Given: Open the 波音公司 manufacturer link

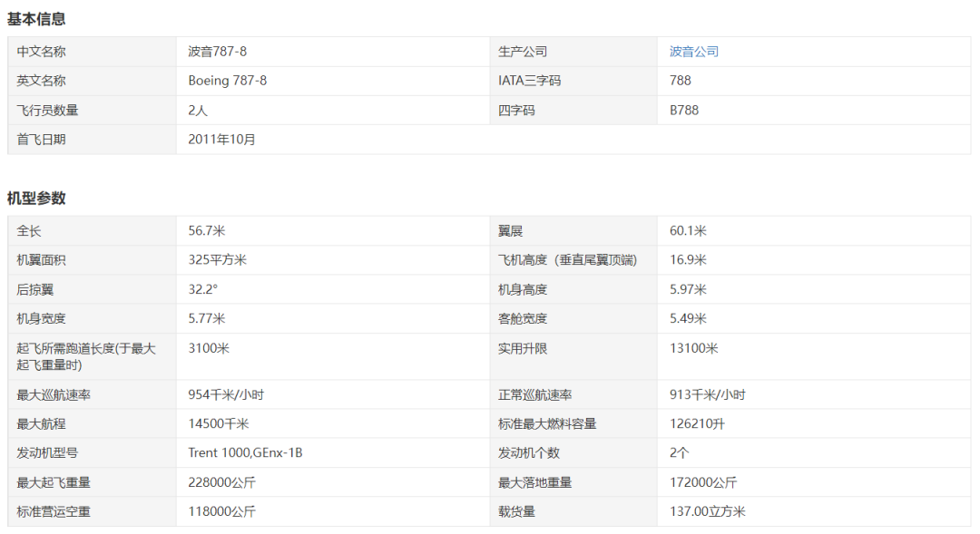Looking at the screenshot, I should [694, 52].
